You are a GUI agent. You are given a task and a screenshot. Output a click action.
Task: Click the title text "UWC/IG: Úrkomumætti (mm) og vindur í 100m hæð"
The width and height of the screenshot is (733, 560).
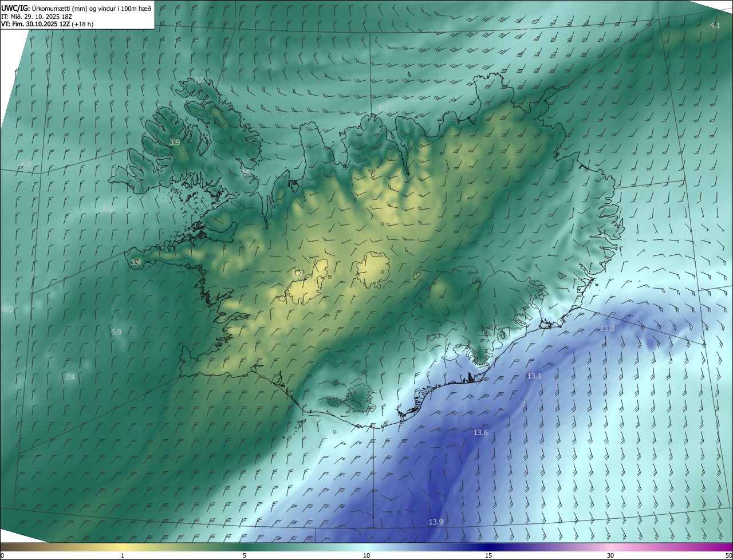pos(76,8)
